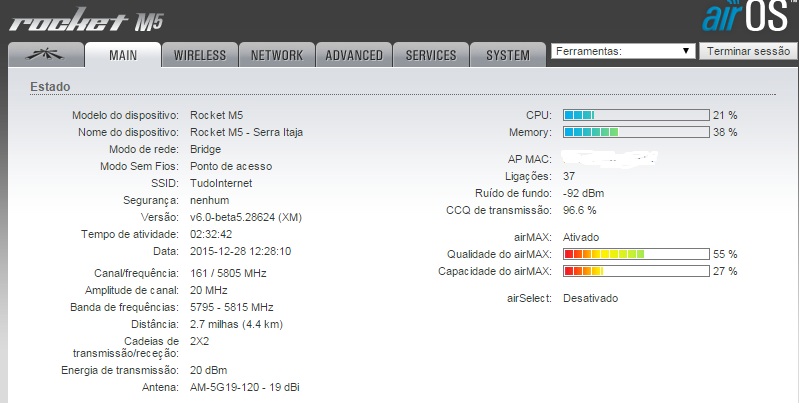
Task: Click the transmit power value 20 dBm
Action: [x=208, y=370]
